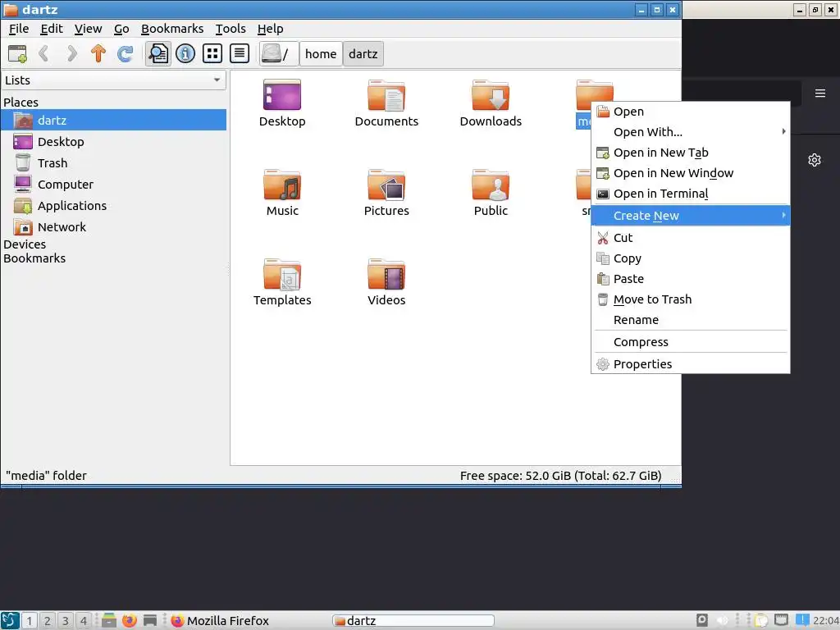Switch to workspace 4 on taskbar
The width and height of the screenshot is (840, 630).
click(x=84, y=620)
